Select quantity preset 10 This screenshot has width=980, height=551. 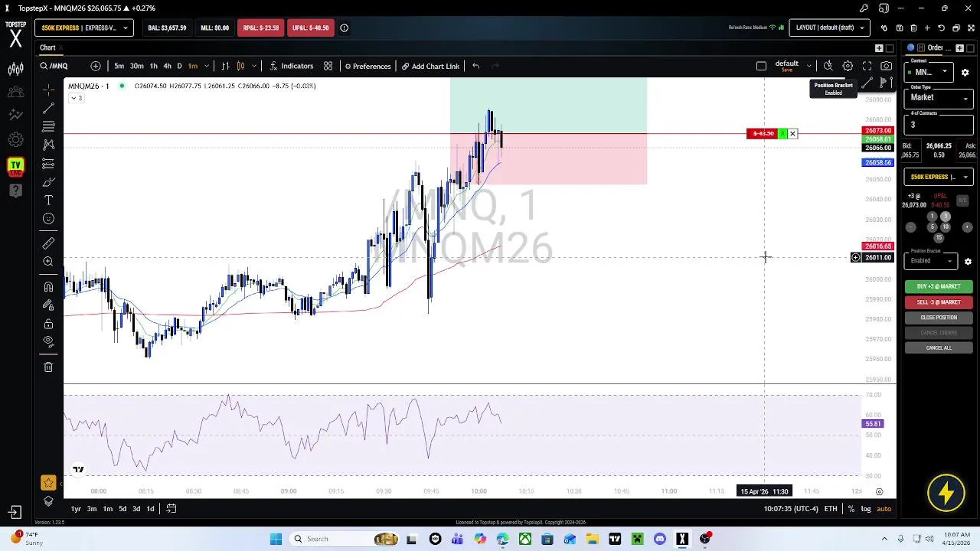946,227
